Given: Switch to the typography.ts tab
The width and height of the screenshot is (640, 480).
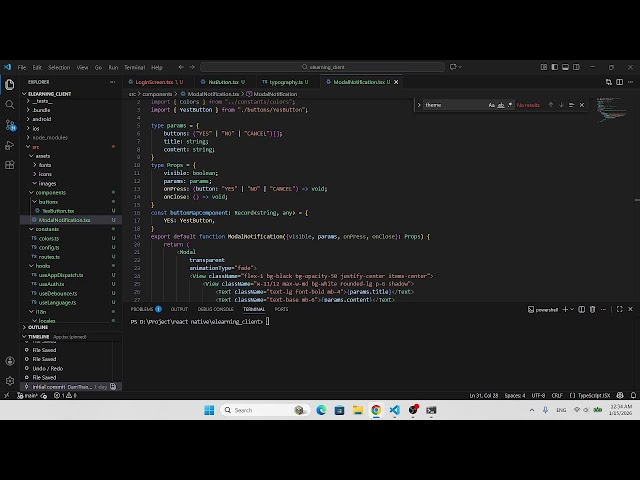Looking at the screenshot, I should point(286,82).
